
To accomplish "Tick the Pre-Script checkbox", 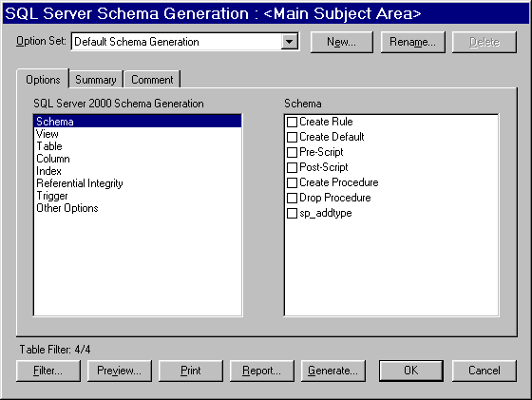I will click(x=292, y=152).
